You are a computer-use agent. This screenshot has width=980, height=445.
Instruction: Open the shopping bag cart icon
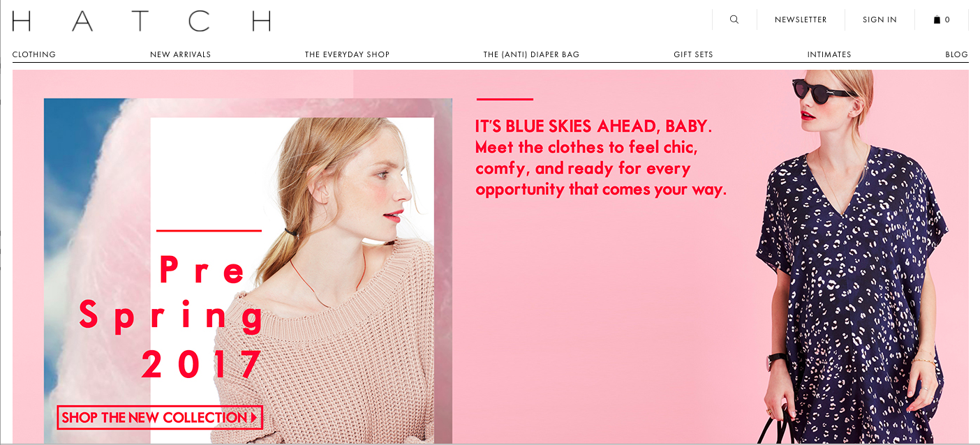click(x=937, y=20)
